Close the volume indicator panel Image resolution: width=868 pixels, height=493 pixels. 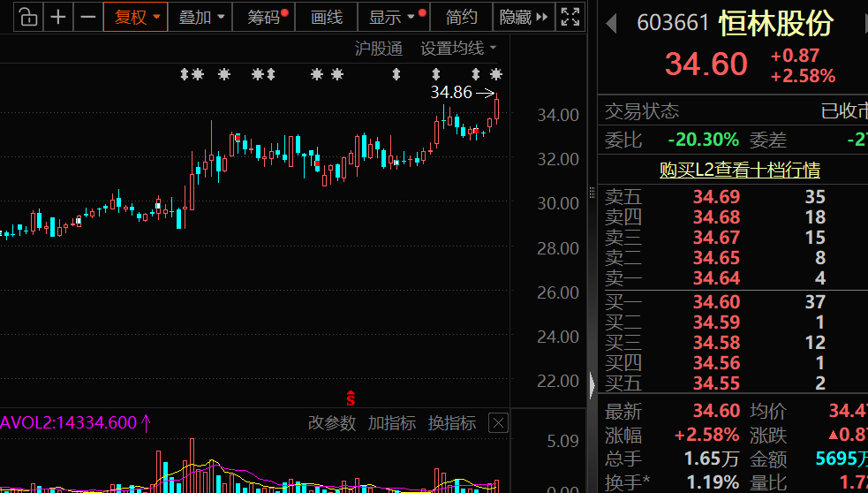pyautogui.click(x=499, y=423)
